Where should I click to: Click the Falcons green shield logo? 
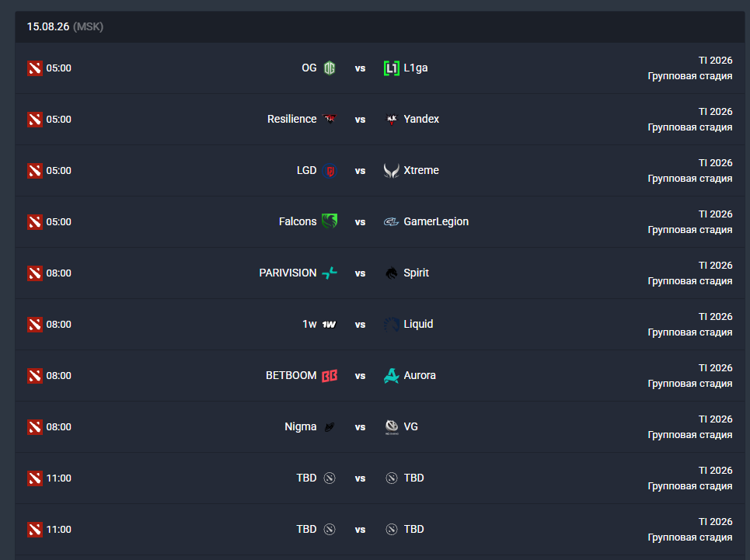point(329,221)
